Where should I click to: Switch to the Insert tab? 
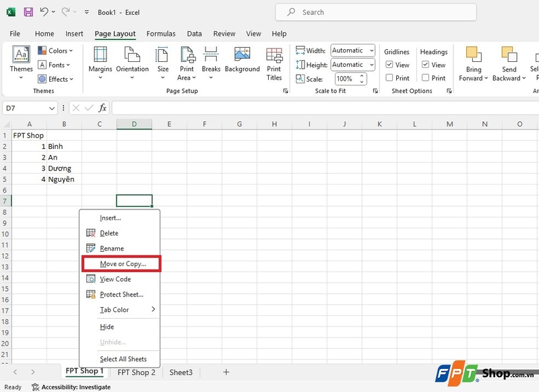74,34
